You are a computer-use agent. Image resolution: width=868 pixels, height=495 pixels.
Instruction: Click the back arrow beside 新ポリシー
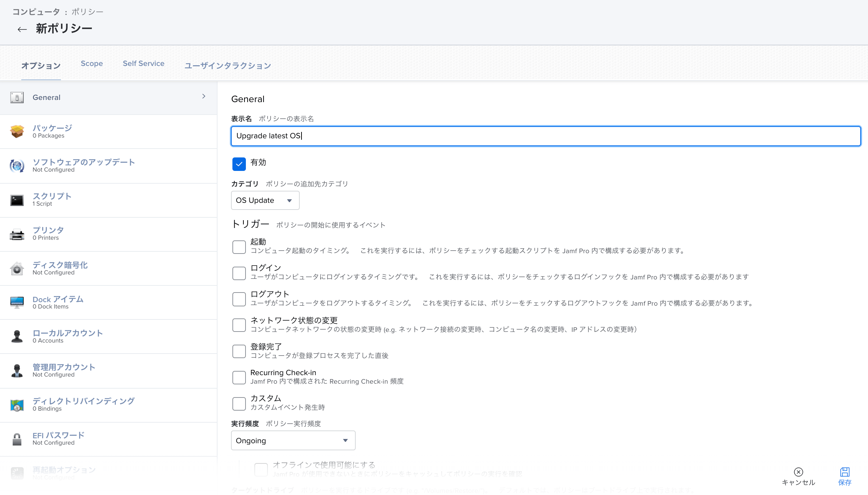pyautogui.click(x=22, y=29)
